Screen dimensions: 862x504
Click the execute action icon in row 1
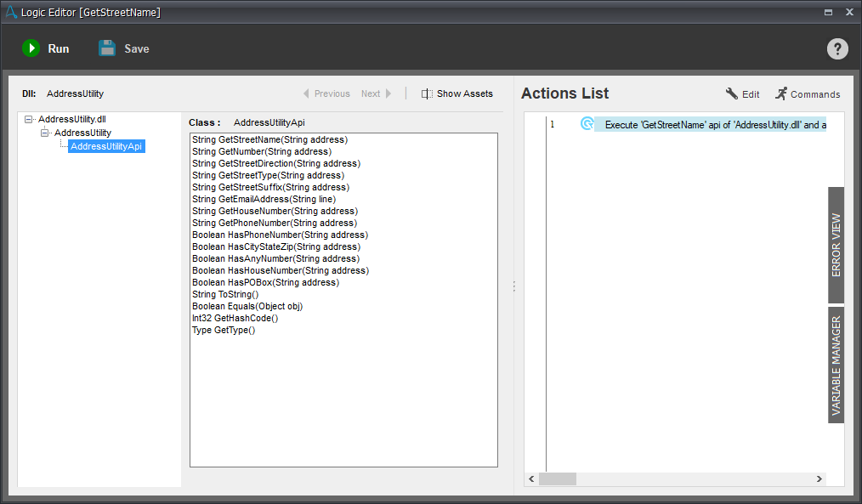pos(587,124)
